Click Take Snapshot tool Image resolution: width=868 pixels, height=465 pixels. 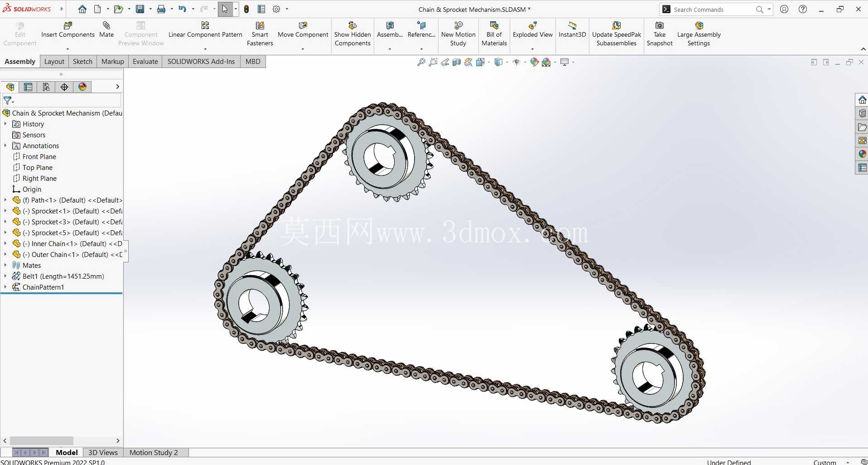(x=660, y=34)
